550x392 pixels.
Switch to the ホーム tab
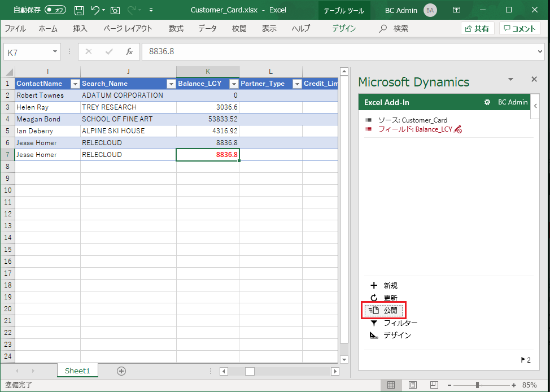pyautogui.click(x=48, y=28)
